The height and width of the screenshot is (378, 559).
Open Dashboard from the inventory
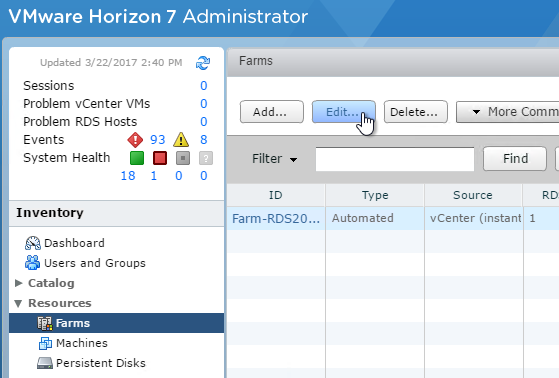(x=65, y=243)
